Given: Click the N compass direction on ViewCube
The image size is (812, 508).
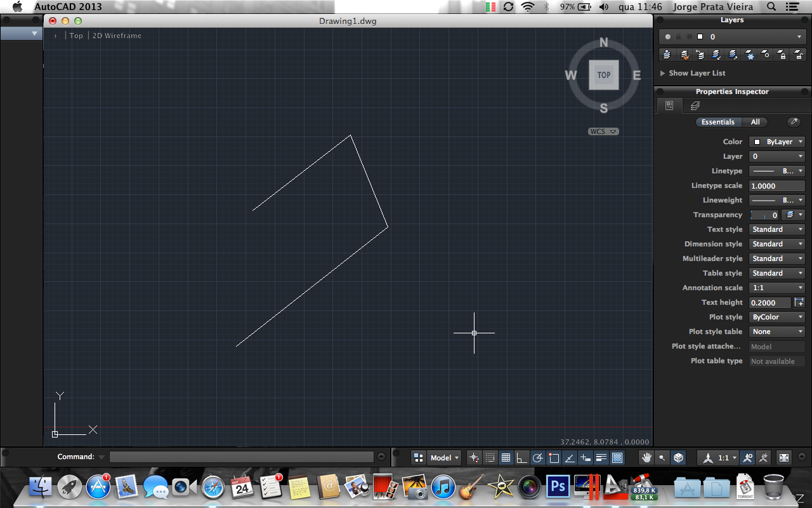Looking at the screenshot, I should coord(603,43).
